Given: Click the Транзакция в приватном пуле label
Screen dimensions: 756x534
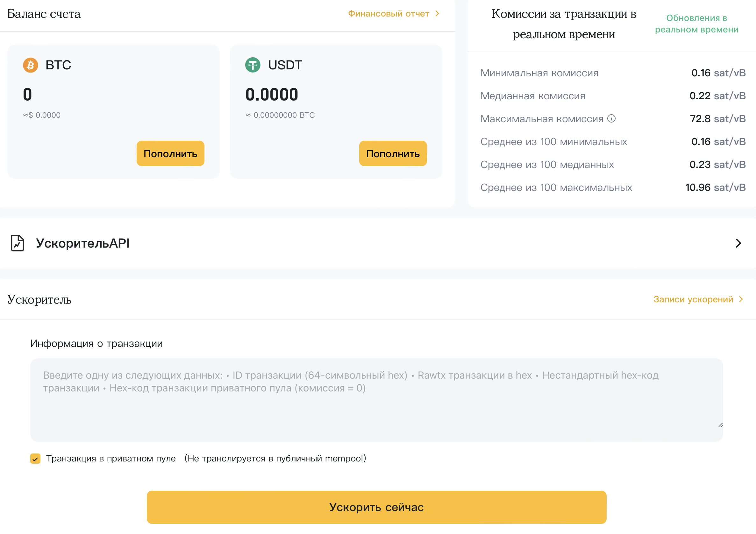Looking at the screenshot, I should click(111, 458).
